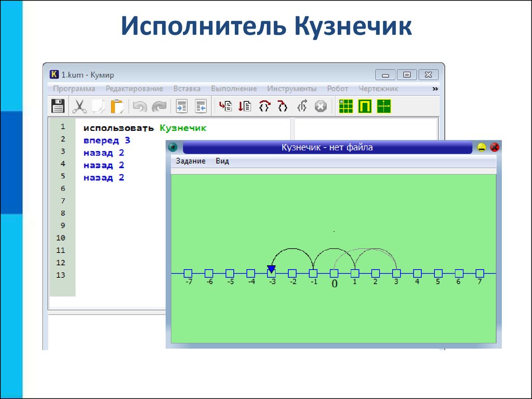Open the Чертежник menu
532x399 pixels.
pyautogui.click(x=378, y=88)
